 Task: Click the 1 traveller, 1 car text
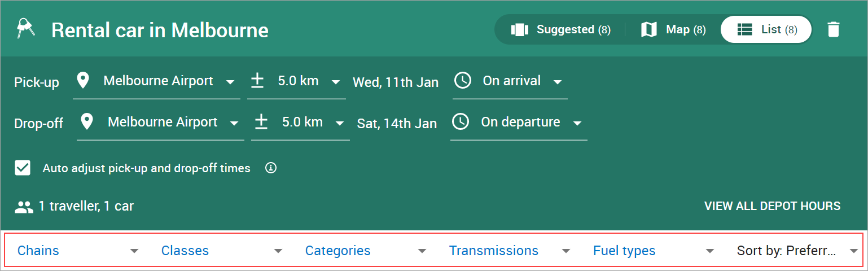86,206
